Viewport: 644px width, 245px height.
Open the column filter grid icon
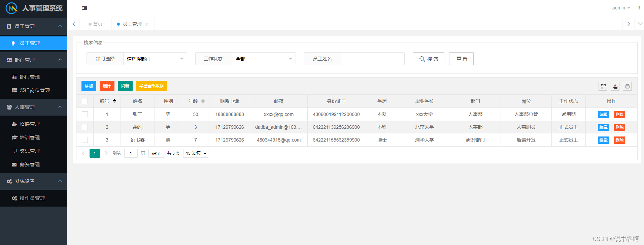click(x=603, y=87)
